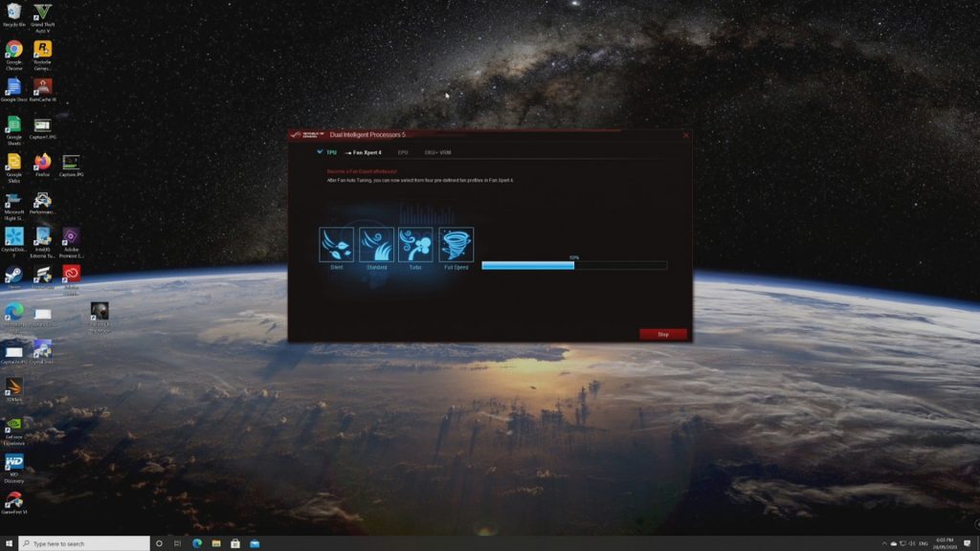Image resolution: width=980 pixels, height=551 pixels.
Task: Open 3DMark desktop shortcut
Action: 13,390
